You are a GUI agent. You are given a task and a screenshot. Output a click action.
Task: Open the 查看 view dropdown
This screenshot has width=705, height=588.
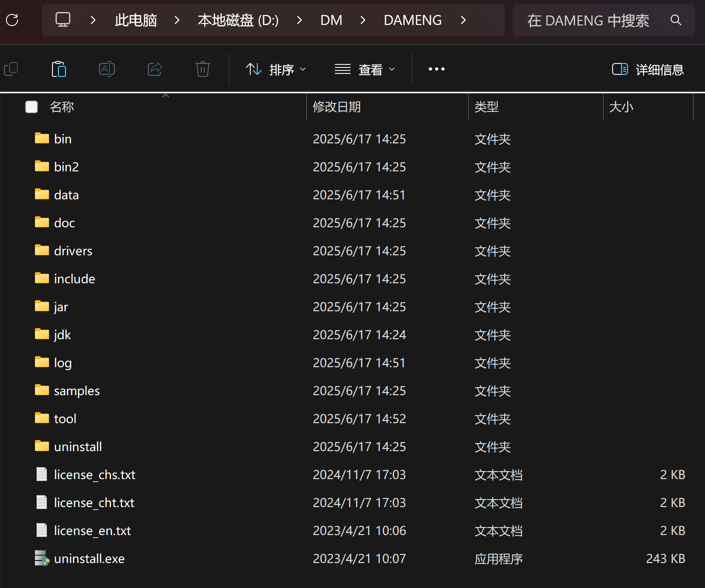[x=365, y=69]
